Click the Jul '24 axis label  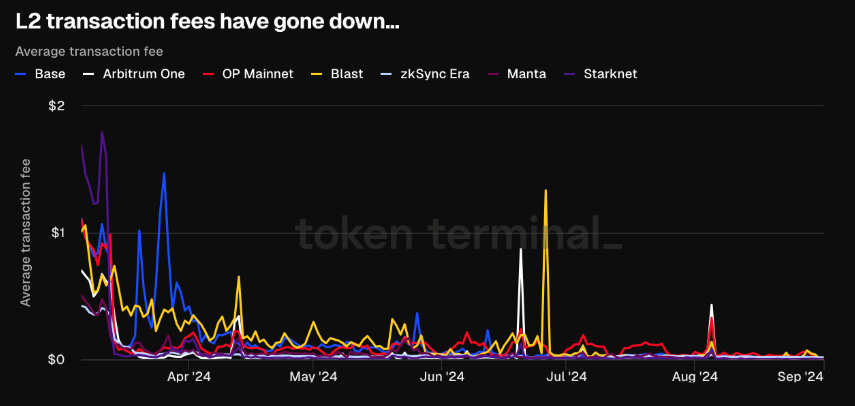(567, 377)
